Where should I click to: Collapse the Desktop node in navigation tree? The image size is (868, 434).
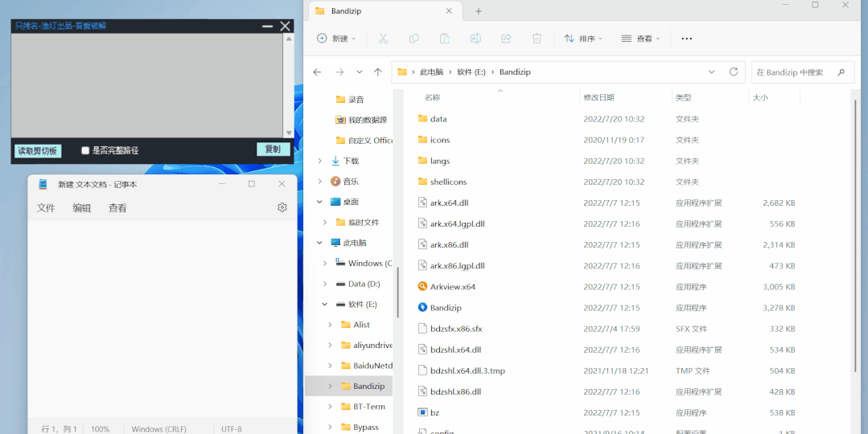pyautogui.click(x=319, y=202)
